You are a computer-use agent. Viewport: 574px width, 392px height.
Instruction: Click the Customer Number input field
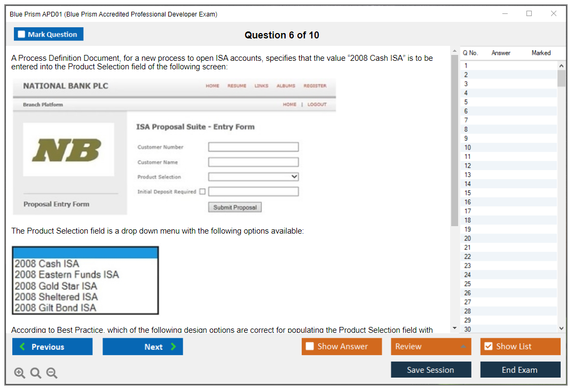click(253, 147)
